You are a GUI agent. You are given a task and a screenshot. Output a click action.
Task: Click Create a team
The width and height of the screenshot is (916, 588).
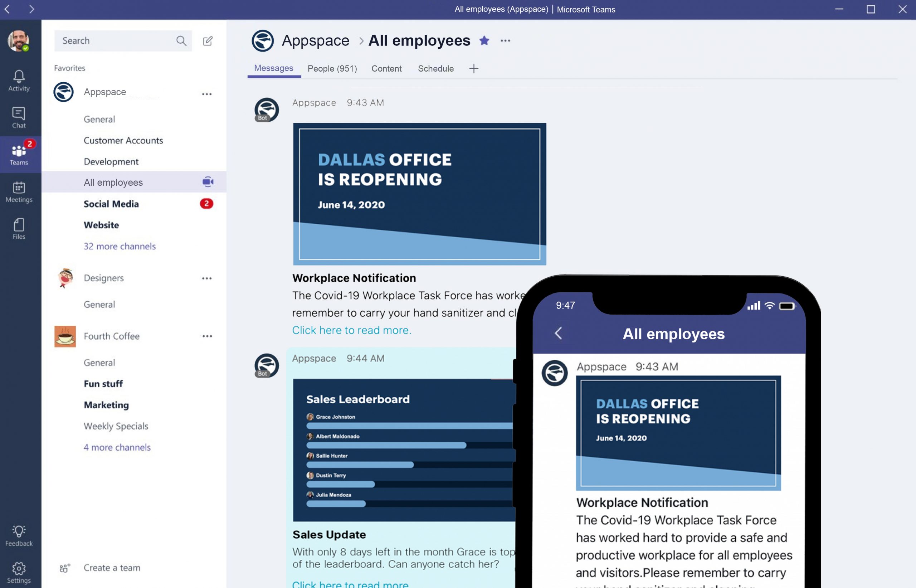pyautogui.click(x=112, y=568)
